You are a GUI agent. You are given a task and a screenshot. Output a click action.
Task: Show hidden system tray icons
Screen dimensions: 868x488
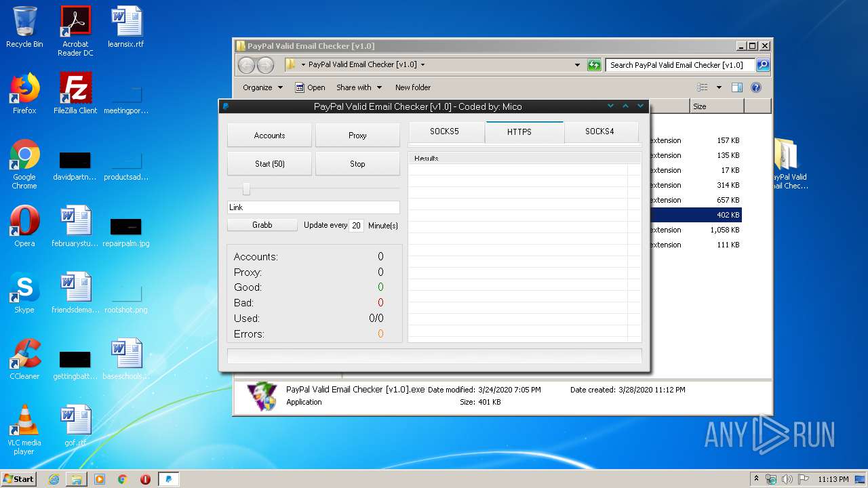coord(757,479)
